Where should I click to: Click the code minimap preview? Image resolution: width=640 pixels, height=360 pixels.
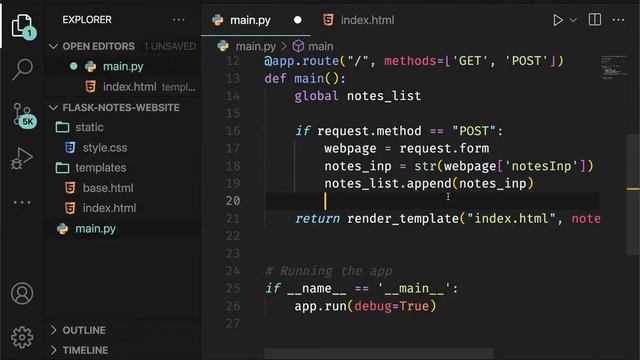pos(613,67)
